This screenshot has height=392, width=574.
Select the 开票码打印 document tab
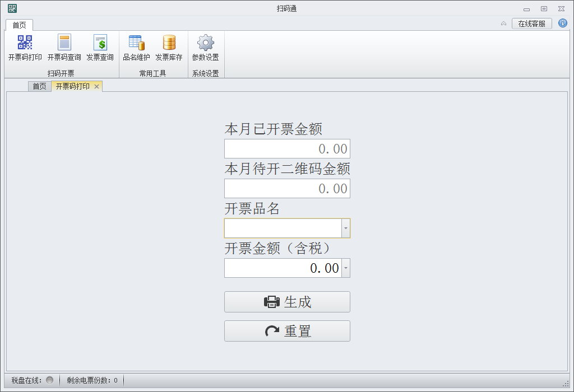click(x=72, y=86)
